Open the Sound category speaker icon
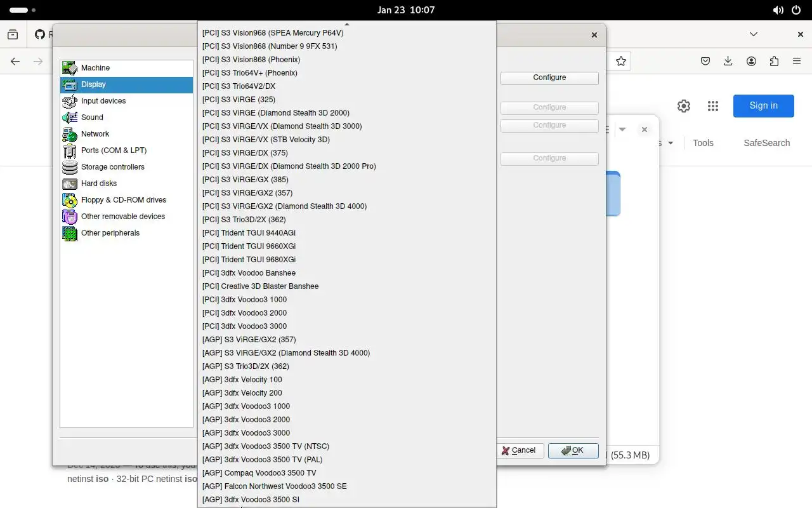The width and height of the screenshot is (812, 508). point(70,117)
